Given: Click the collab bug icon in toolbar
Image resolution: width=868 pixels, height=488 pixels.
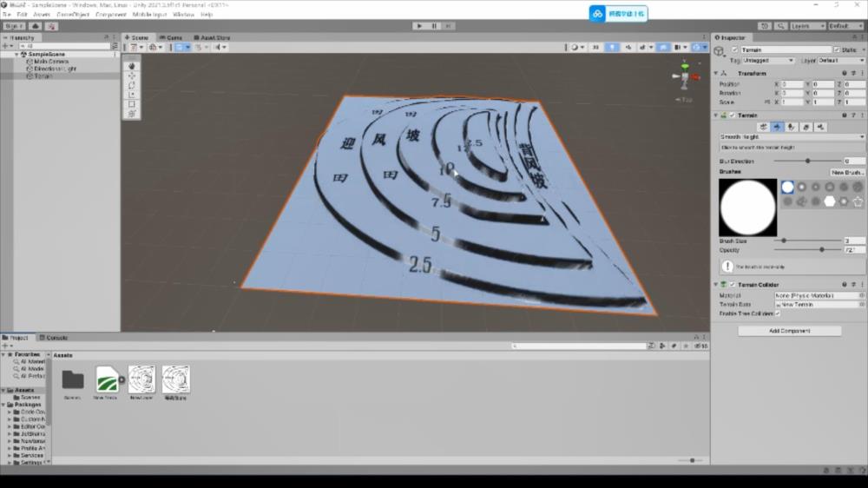Looking at the screenshot, I should coord(51,26).
